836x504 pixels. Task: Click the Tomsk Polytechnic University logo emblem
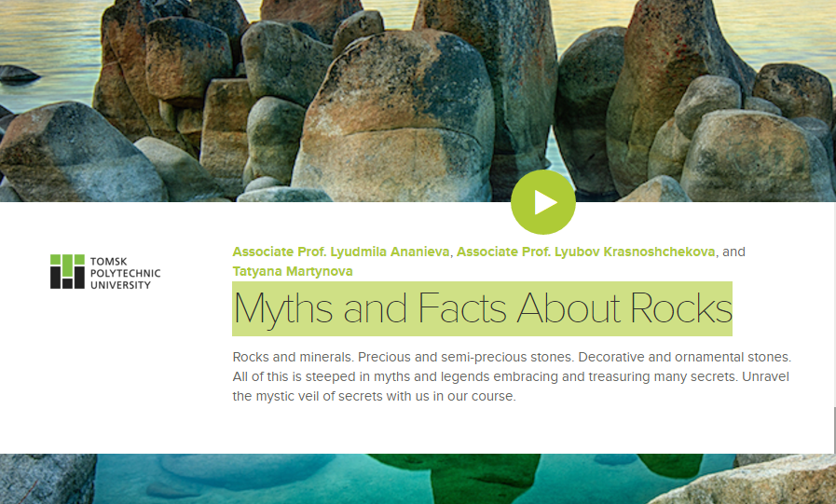coord(67,271)
